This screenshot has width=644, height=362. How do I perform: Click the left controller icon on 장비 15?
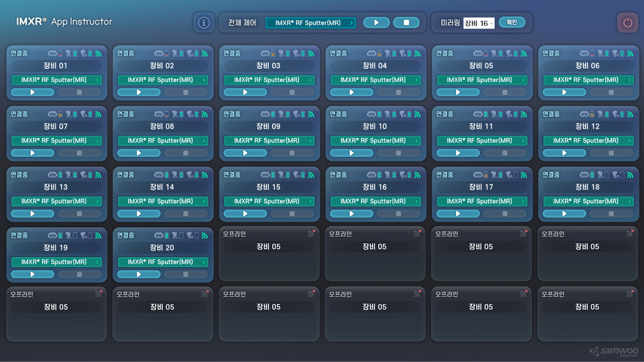click(x=281, y=175)
